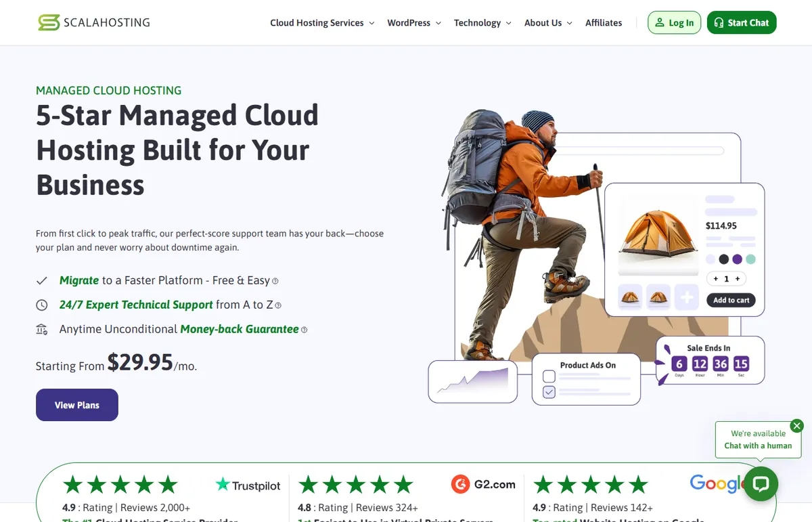Image resolution: width=812 pixels, height=522 pixels.
Task: Click Trustpilot Reviews 2,000+ text
Action: tap(155, 508)
